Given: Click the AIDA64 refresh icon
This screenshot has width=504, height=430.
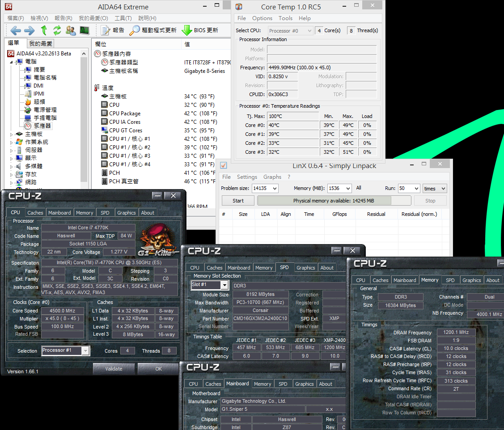Looking at the screenshot, I should coord(57,30).
